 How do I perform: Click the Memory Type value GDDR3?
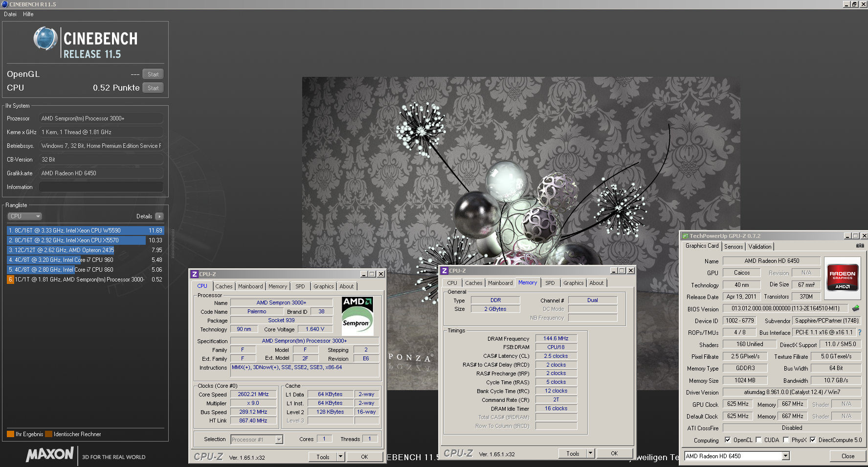pos(745,368)
